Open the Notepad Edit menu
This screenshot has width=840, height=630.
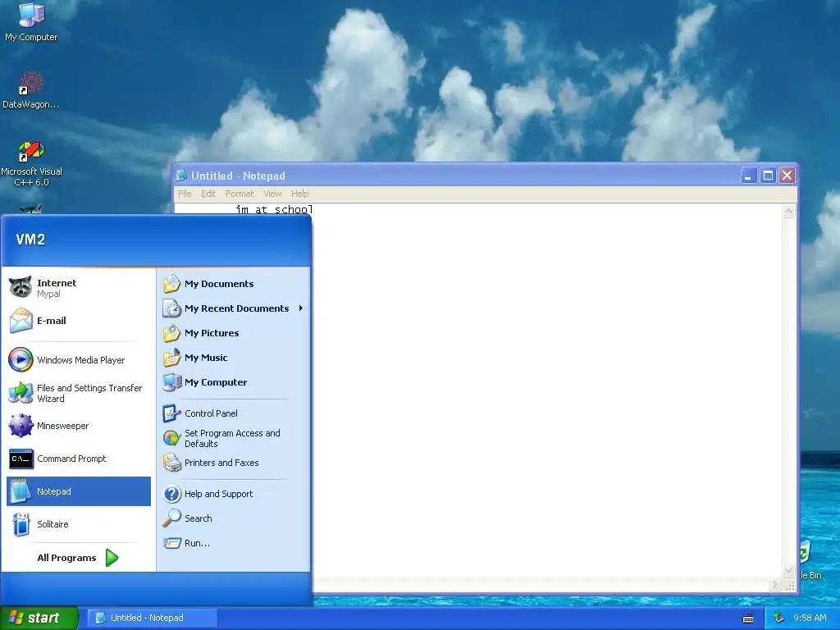(x=208, y=194)
